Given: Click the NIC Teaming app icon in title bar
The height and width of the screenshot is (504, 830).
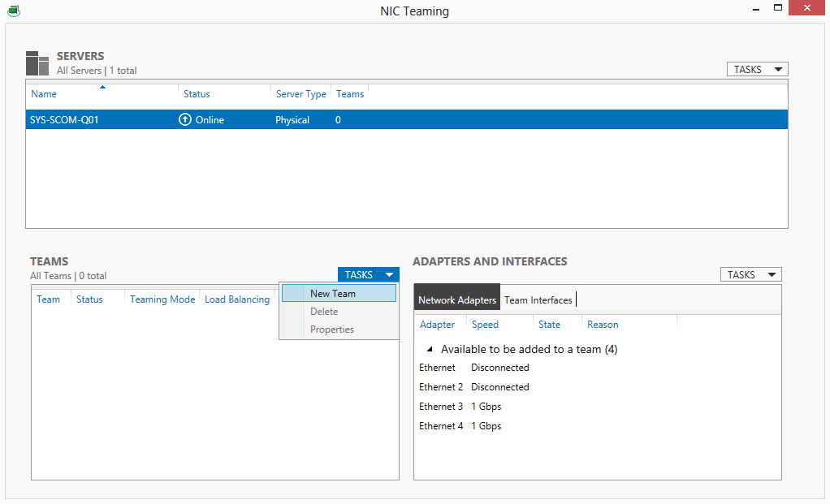Looking at the screenshot, I should (x=13, y=11).
